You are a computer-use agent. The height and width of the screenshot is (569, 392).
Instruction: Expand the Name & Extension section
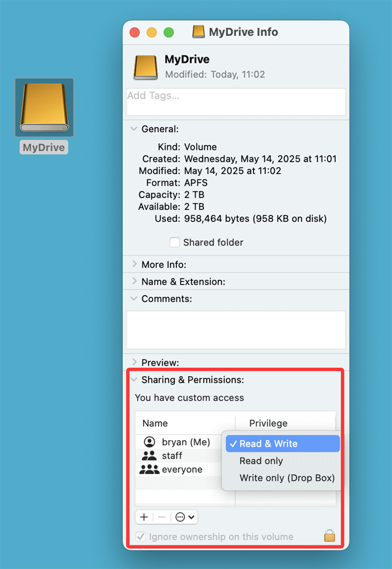(134, 281)
